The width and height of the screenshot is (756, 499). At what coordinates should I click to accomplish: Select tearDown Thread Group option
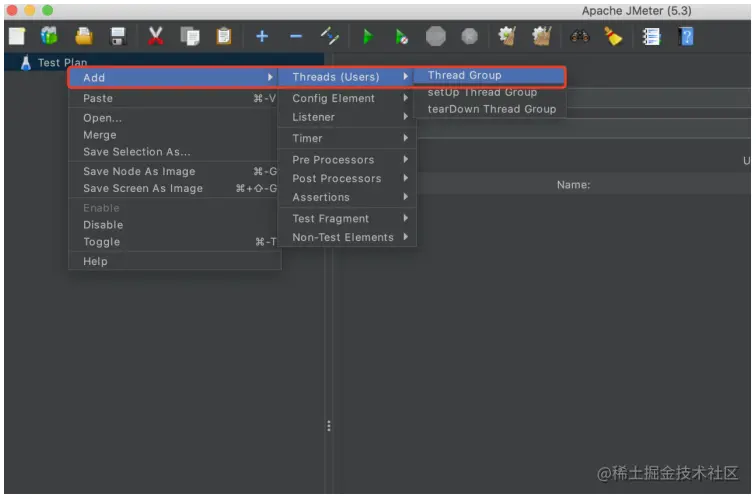[x=490, y=109]
